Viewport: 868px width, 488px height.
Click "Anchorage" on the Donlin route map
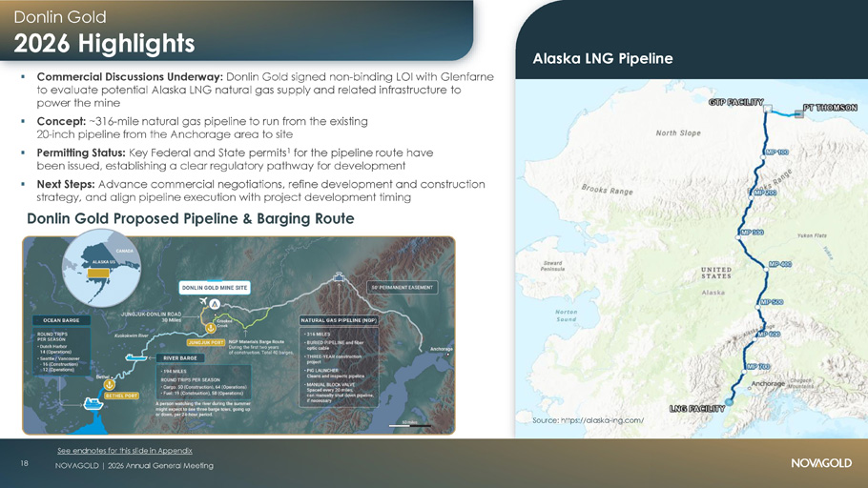coord(442,349)
